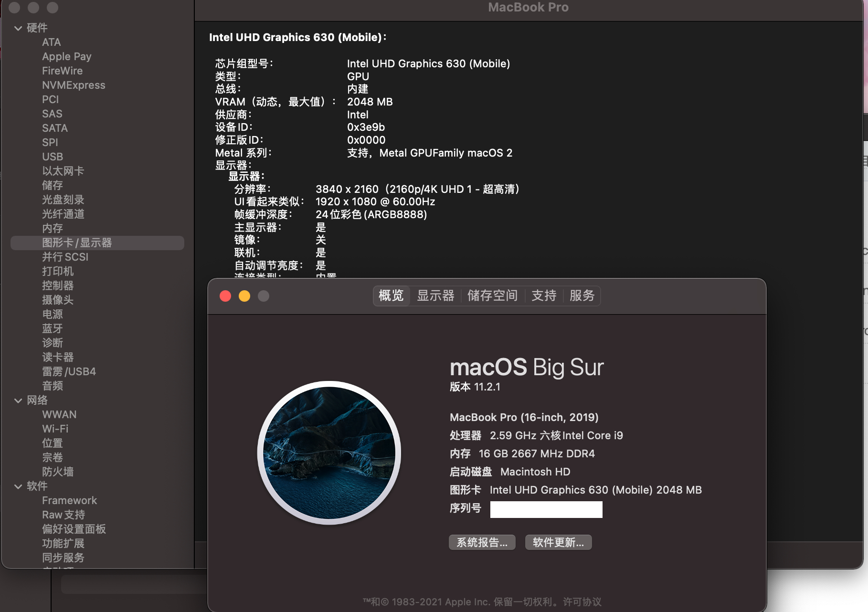Select 控制器 in hardware list

tap(58, 285)
